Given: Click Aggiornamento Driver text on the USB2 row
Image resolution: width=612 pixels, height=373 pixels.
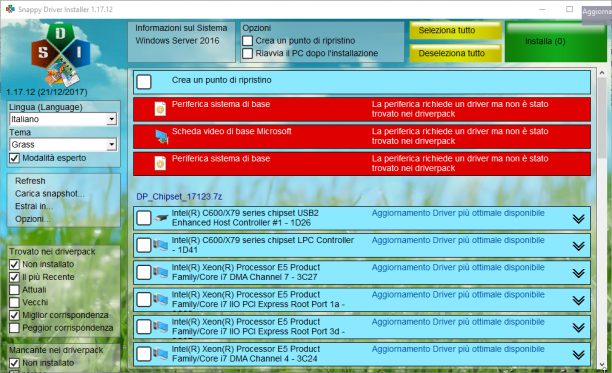Looking at the screenshot, I should [x=458, y=213].
